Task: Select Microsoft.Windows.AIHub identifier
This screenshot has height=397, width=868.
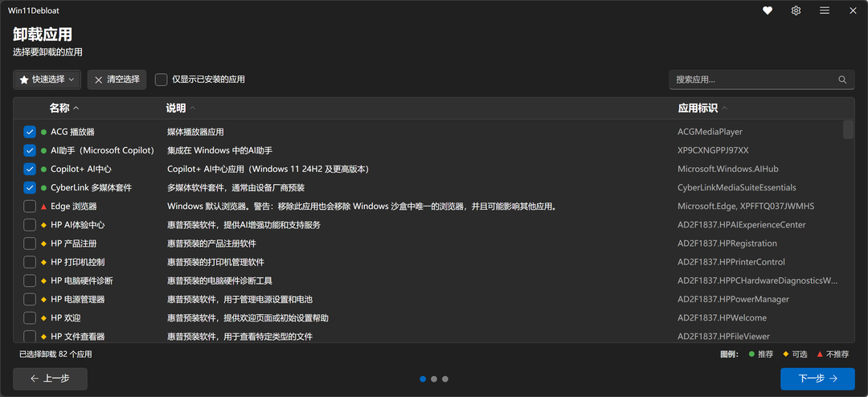Action: (x=728, y=169)
